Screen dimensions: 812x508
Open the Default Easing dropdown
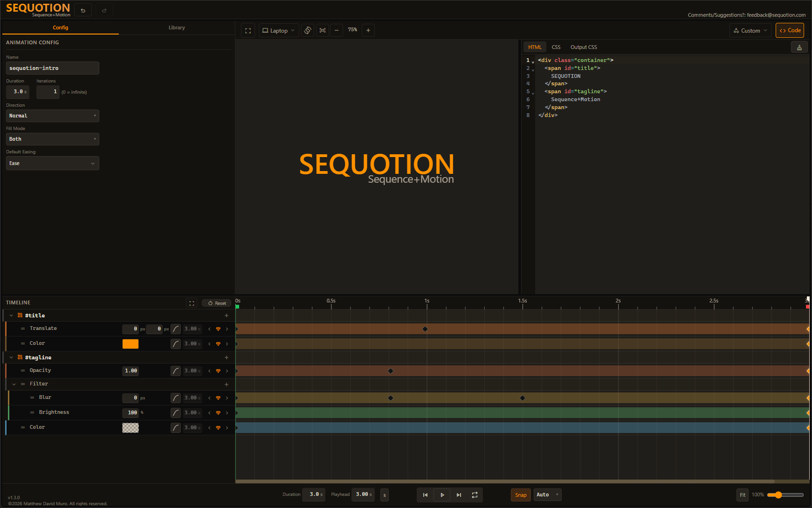(52, 163)
